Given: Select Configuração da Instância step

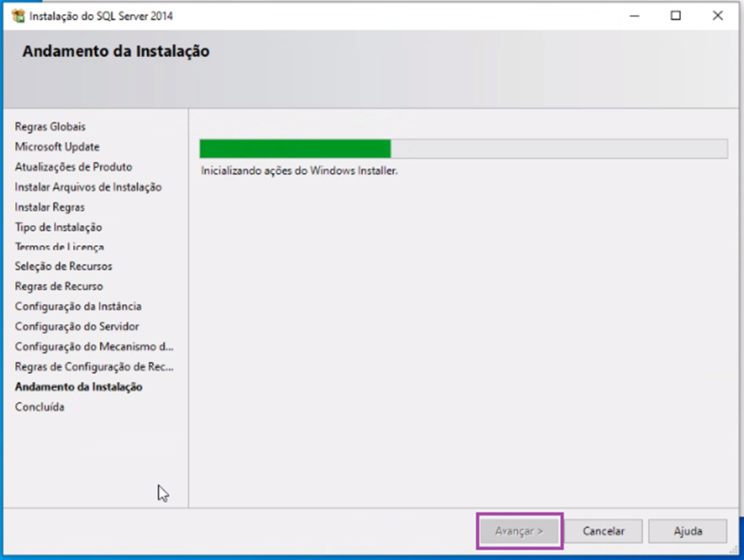Looking at the screenshot, I should pos(78,306).
